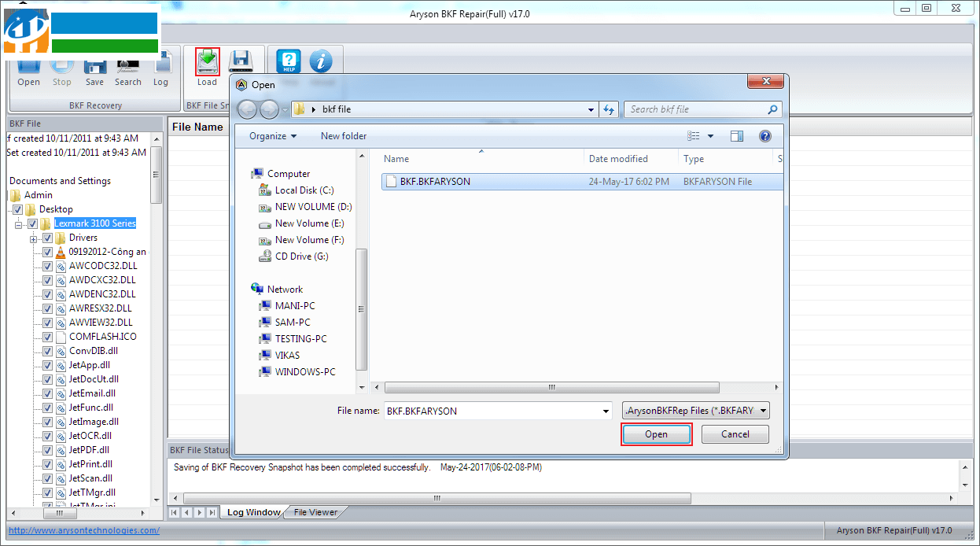
Task: Switch to the File Viewer tab
Action: [314, 511]
